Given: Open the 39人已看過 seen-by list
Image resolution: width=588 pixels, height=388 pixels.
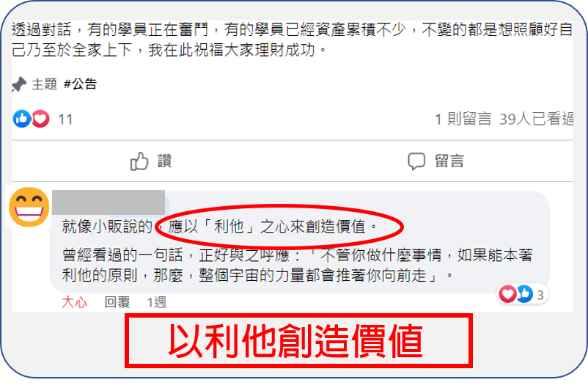Looking at the screenshot, I should click(536, 119).
